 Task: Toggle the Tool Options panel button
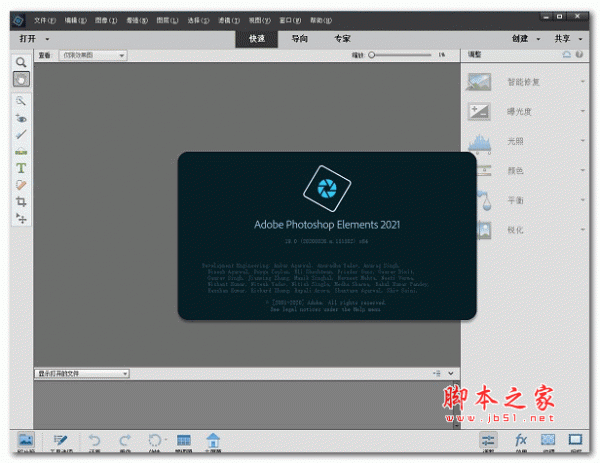pos(60,442)
